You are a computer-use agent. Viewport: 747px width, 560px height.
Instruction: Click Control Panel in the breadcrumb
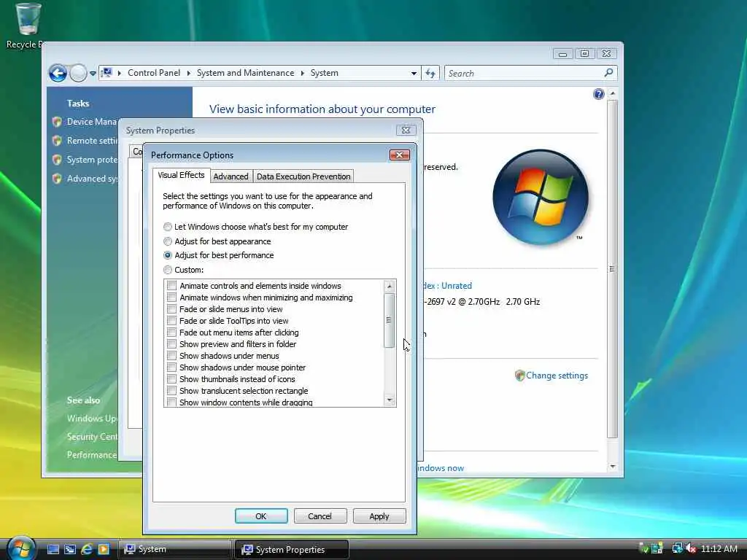point(154,73)
